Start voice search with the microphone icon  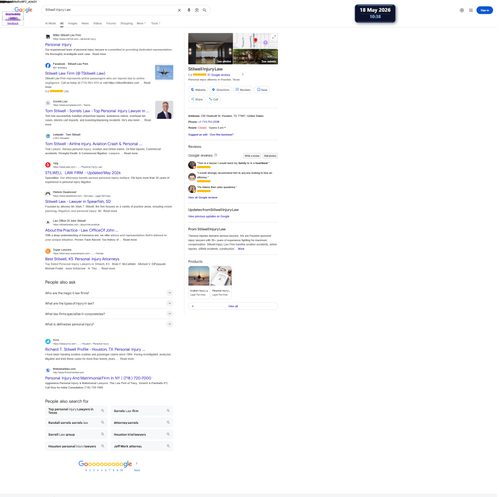[x=190, y=10]
